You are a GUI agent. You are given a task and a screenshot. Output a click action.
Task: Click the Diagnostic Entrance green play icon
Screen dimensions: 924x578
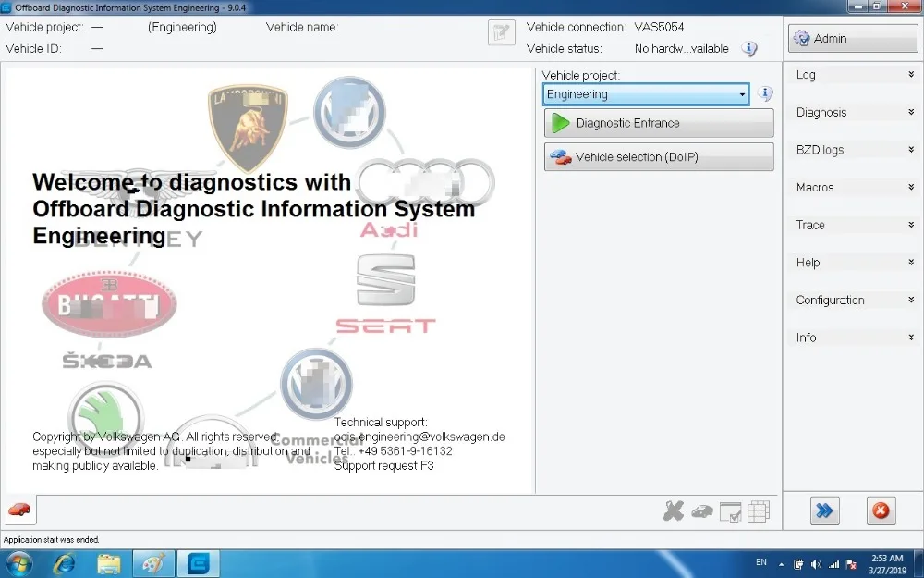pos(560,123)
